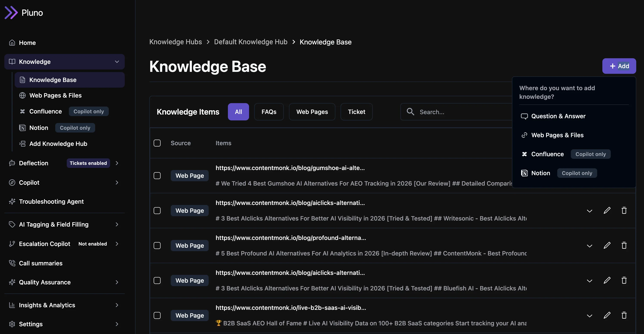Open Knowledge Hubs breadcrumb link
Image resolution: width=644 pixels, height=334 pixels.
(175, 42)
